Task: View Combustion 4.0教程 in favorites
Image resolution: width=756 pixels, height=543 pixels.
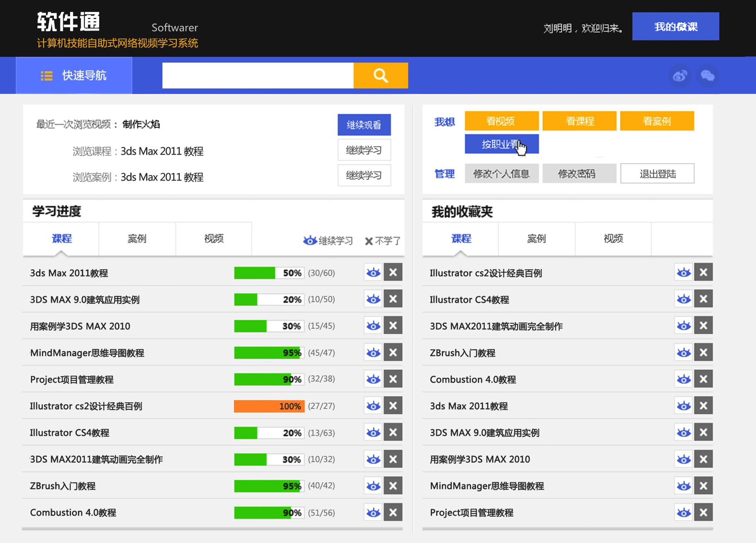Action: coord(683,379)
